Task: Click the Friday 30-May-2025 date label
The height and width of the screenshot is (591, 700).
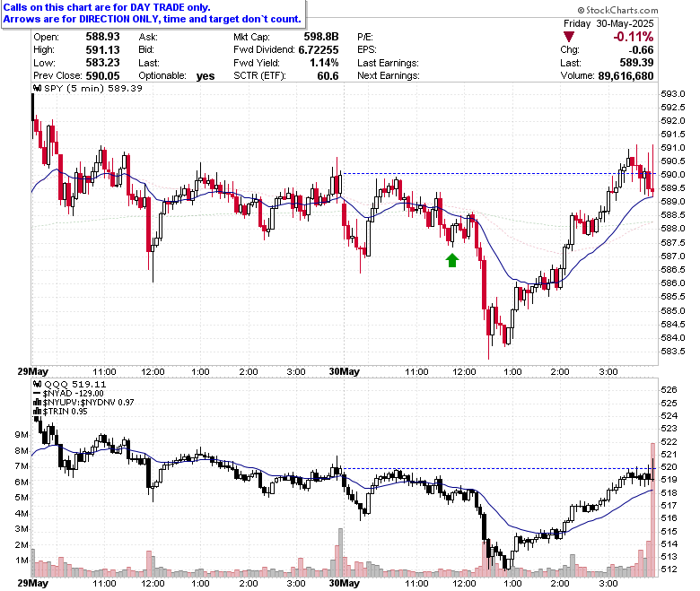Action: 608,23
